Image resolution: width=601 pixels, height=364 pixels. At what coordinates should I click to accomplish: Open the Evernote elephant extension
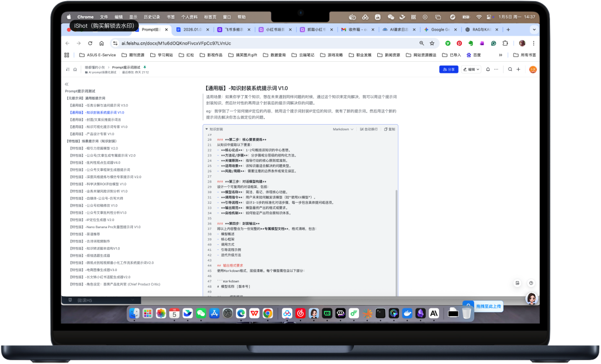tap(471, 43)
